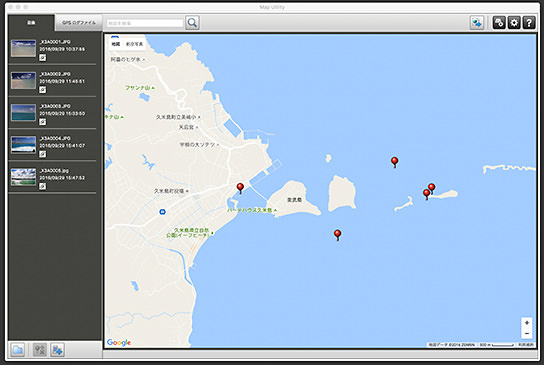Screen dimensions: 544x365
Task: Select the _X3A0002.JPG thumbnail
Action: [x=23, y=80]
